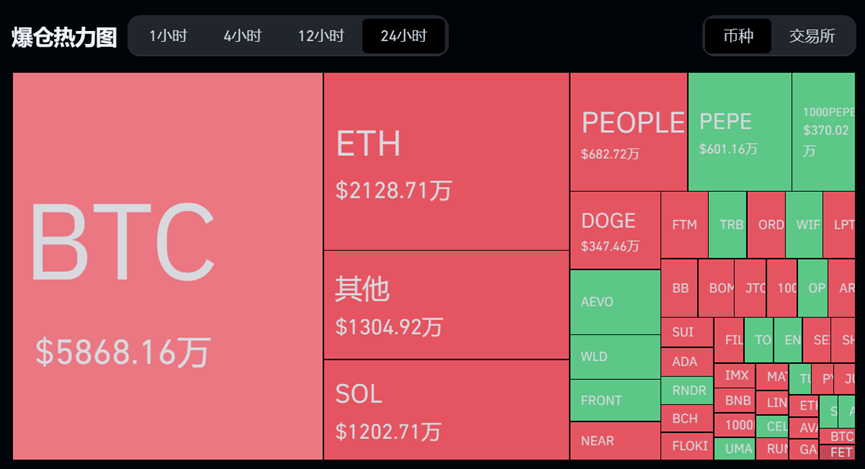Select the green AEVO block

tap(615, 302)
